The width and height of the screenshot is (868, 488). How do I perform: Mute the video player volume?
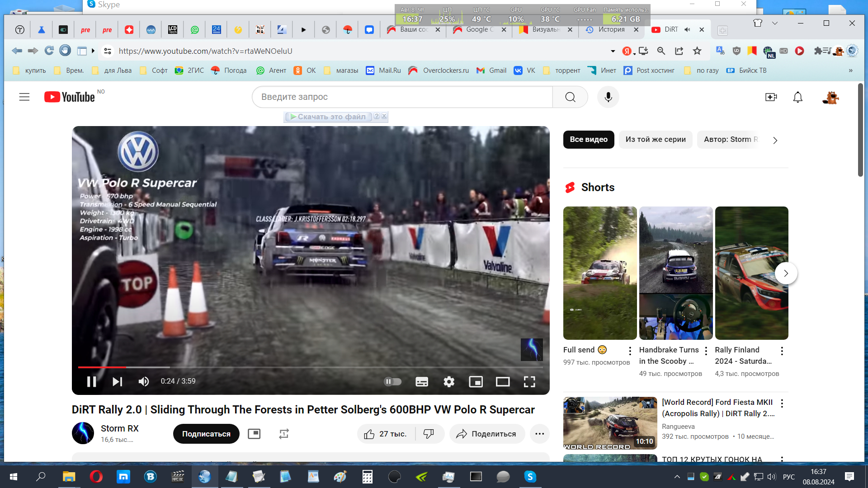143,382
